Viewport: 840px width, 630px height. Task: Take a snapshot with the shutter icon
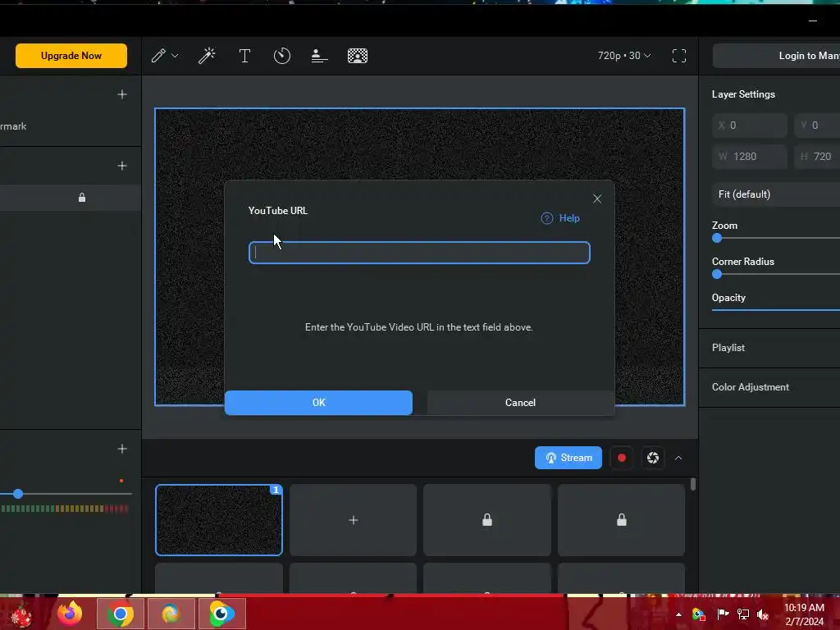(653, 458)
